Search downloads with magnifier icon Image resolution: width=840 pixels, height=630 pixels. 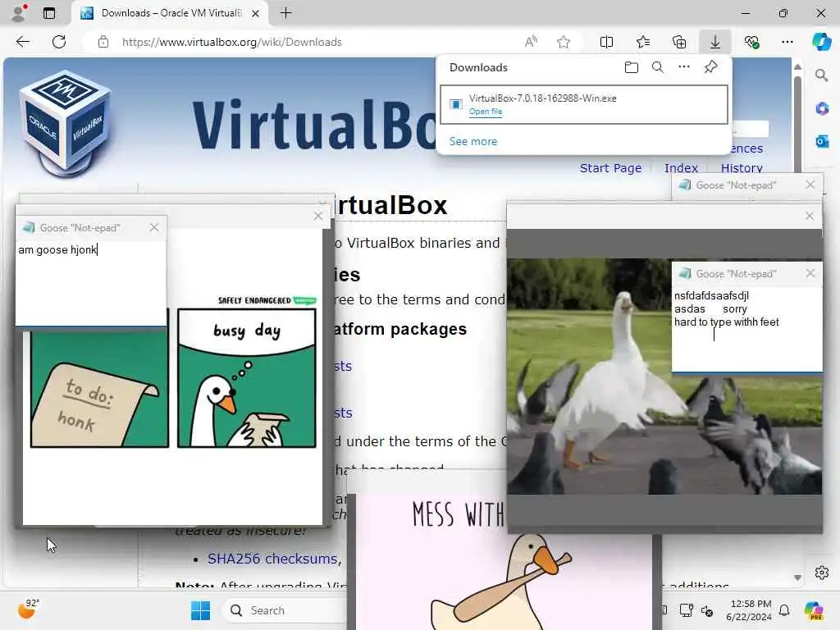coord(658,67)
